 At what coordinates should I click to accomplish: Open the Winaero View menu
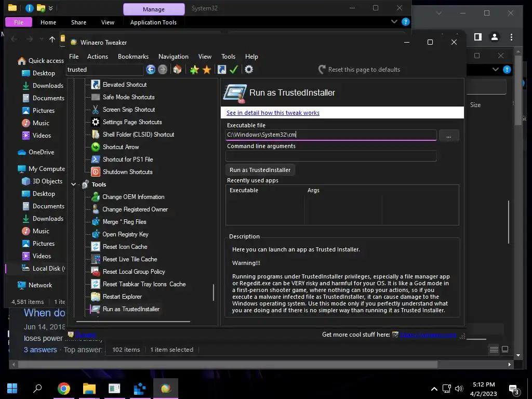205,57
